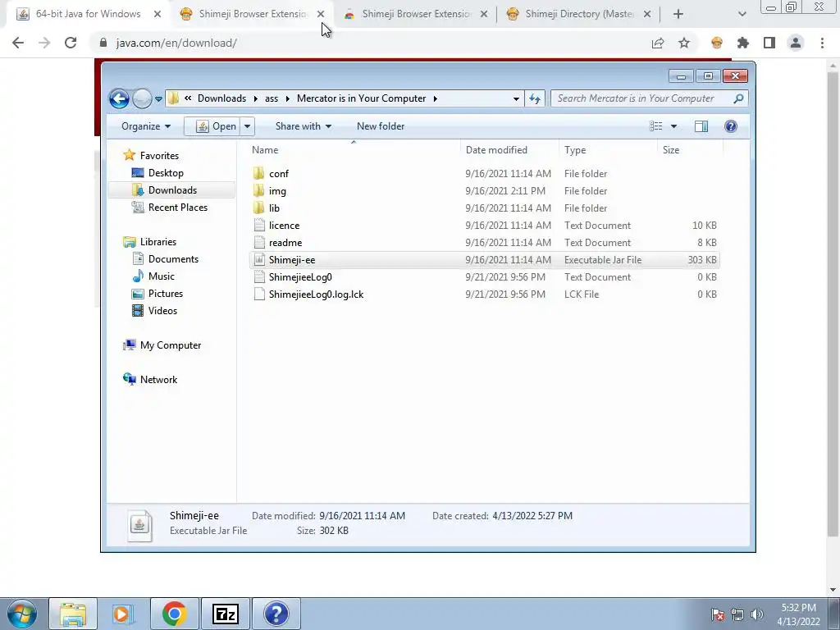
Task: Click the Shimeji extension icon in Chrome toolbar
Action: tap(717, 43)
